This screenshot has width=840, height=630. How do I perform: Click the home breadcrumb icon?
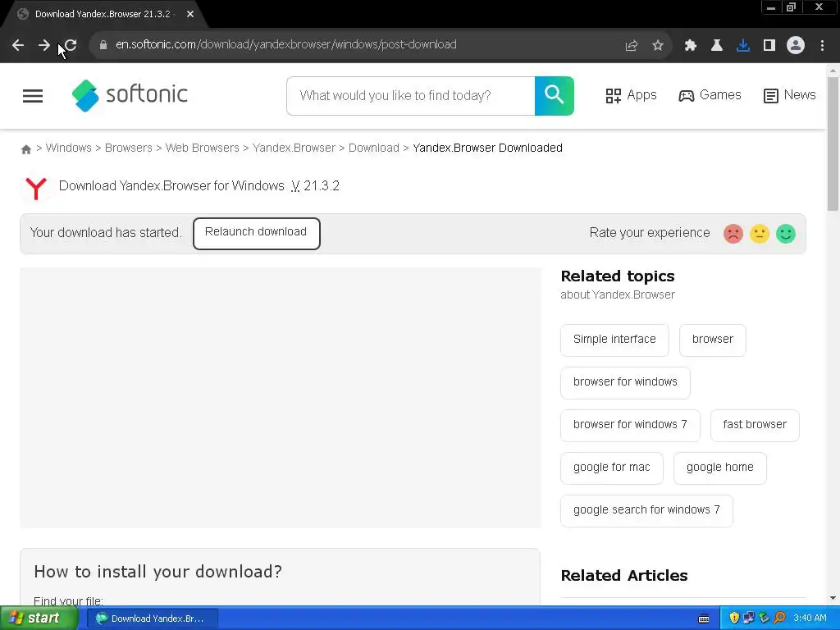click(x=25, y=149)
